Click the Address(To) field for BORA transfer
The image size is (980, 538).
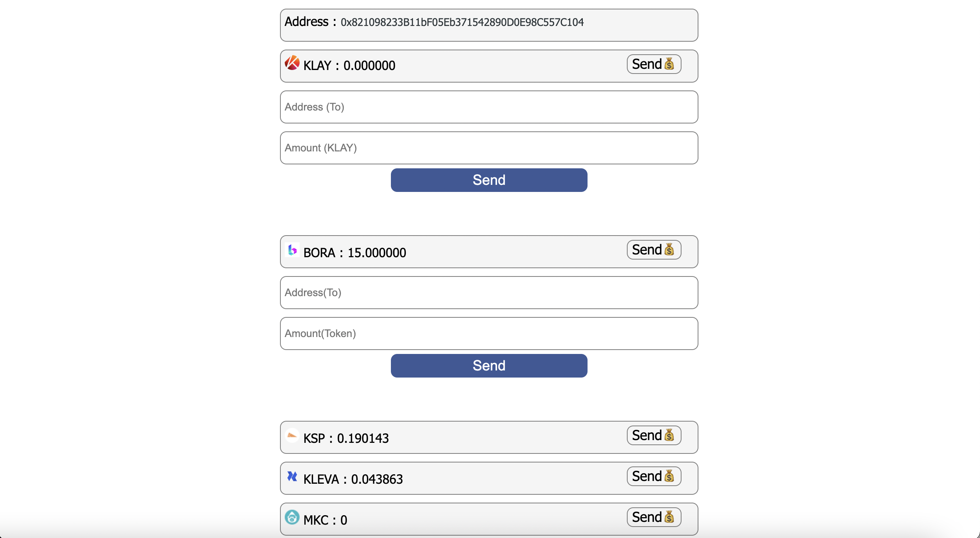[x=488, y=293]
